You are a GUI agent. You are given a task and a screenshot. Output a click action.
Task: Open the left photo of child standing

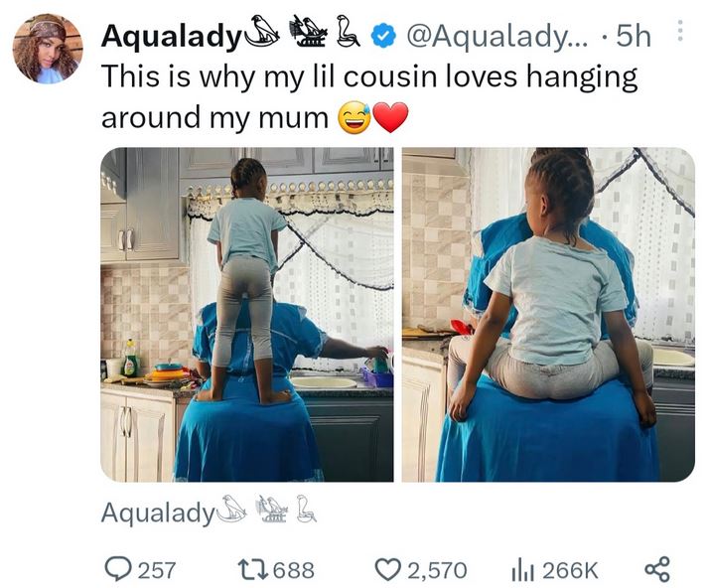point(247,314)
